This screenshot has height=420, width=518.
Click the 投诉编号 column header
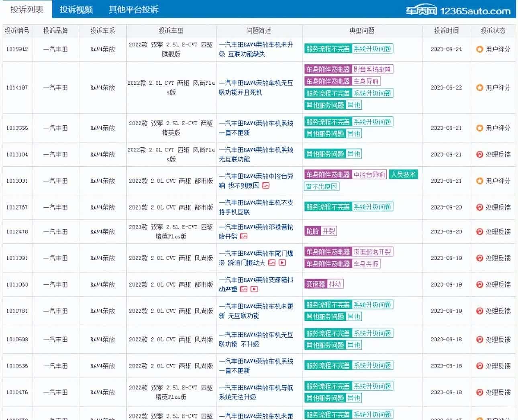click(x=17, y=31)
